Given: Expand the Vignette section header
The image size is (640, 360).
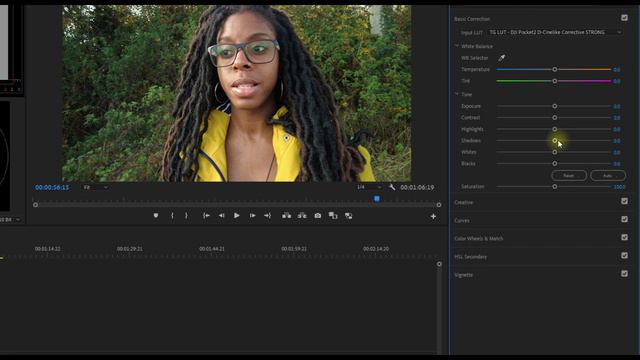Looking at the screenshot, I should (464, 275).
